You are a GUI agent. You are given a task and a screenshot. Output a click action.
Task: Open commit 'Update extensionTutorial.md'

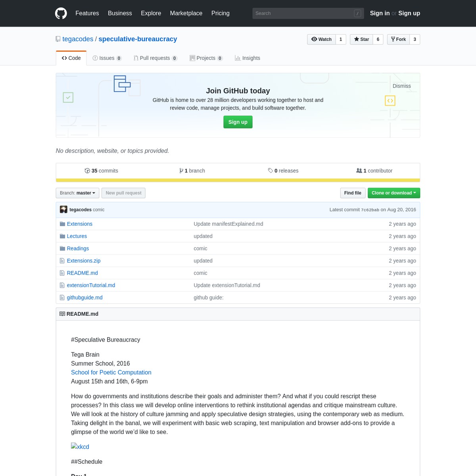[x=227, y=285]
